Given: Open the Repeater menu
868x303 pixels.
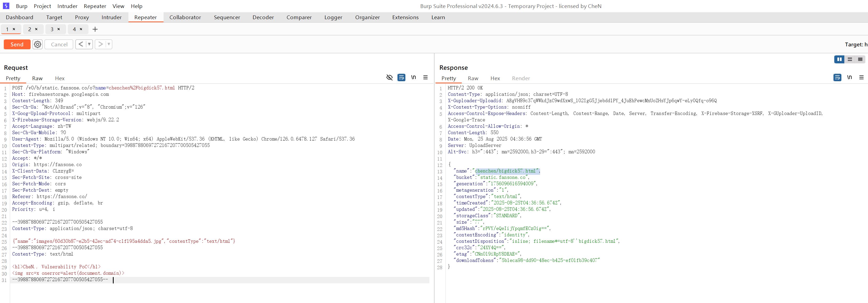Looking at the screenshot, I should 95,6.
